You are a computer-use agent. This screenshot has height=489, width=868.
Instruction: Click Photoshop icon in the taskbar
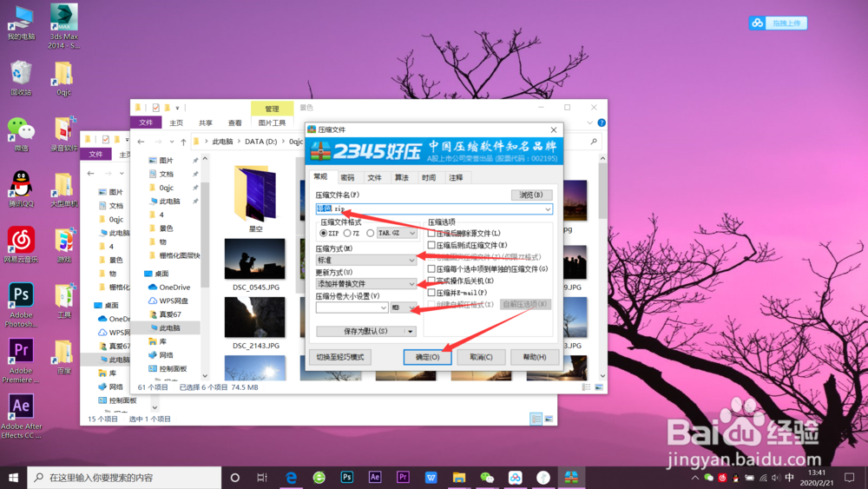click(347, 478)
